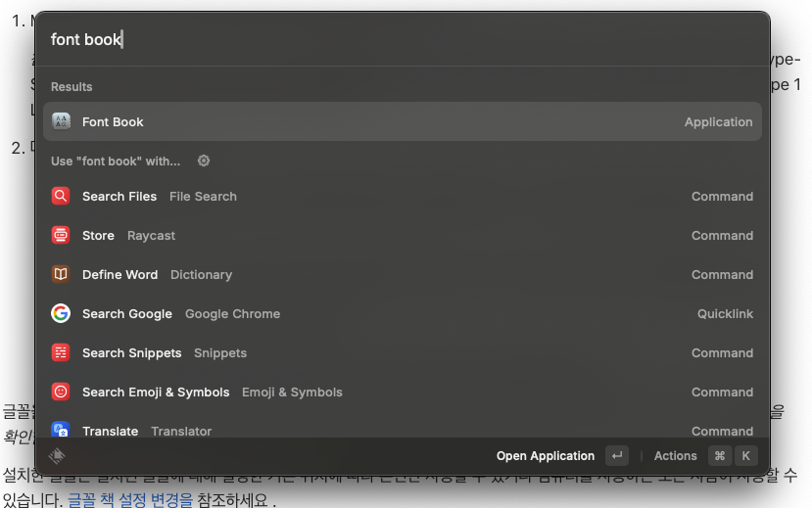
Task: Select the Search Emoji & Symbols row
Action: [x=403, y=392]
